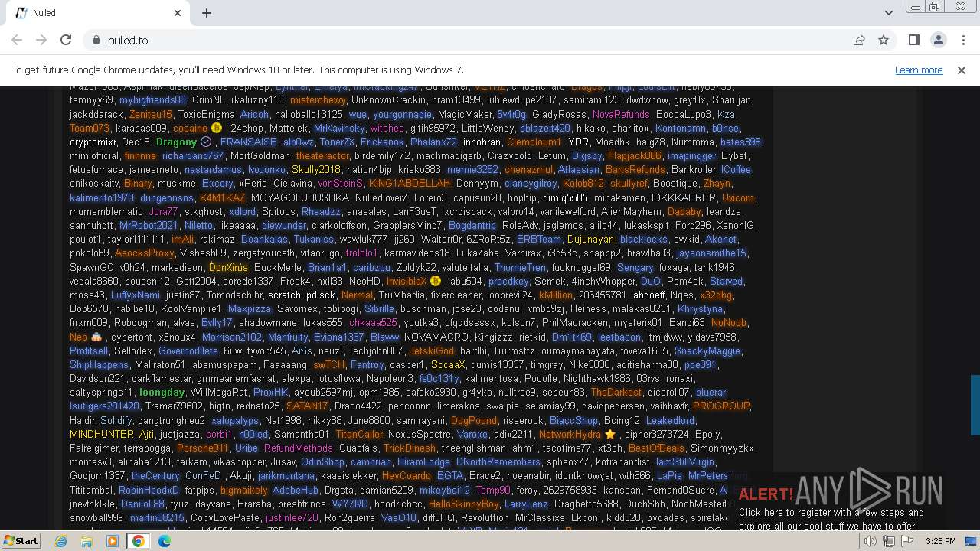
Task: Click the star badge next to NetworkHydra
Action: point(610,435)
